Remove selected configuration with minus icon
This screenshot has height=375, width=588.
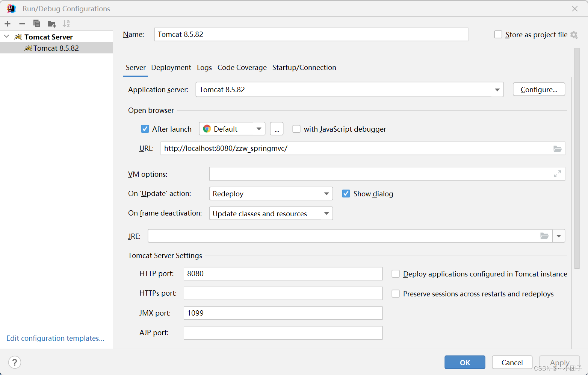point(22,24)
